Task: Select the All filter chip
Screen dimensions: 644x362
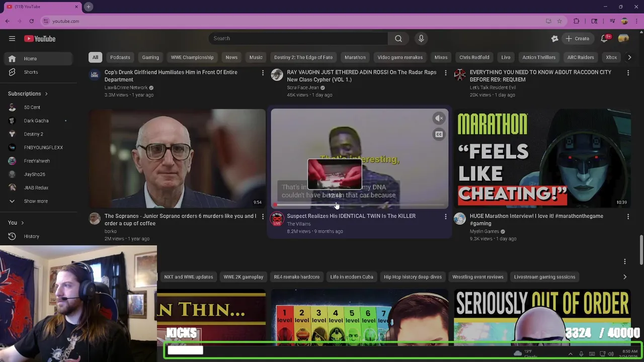Action: coord(95,57)
